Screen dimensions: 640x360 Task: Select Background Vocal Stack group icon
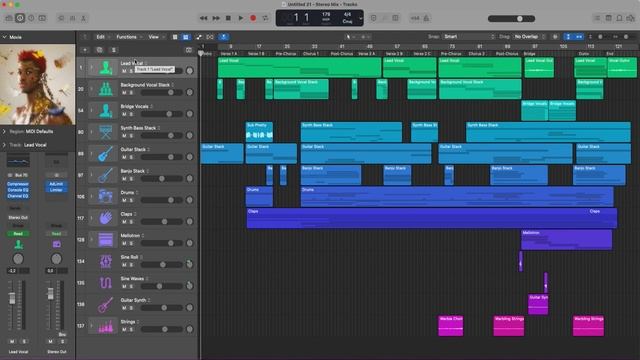coord(106,89)
